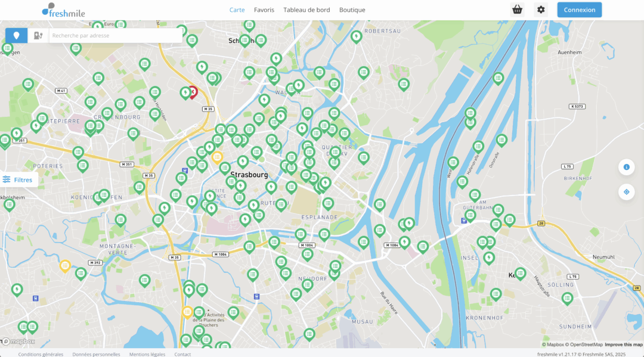
Task: Open the Mentions légales link
Action: click(147, 354)
